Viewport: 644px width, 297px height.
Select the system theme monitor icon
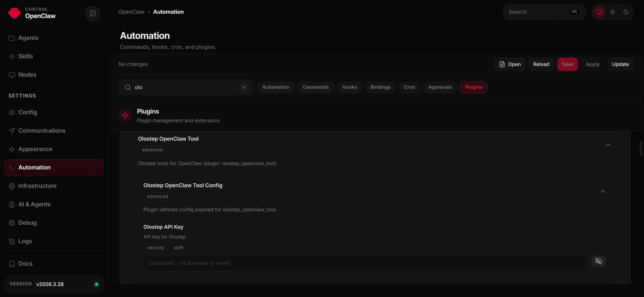pos(599,12)
